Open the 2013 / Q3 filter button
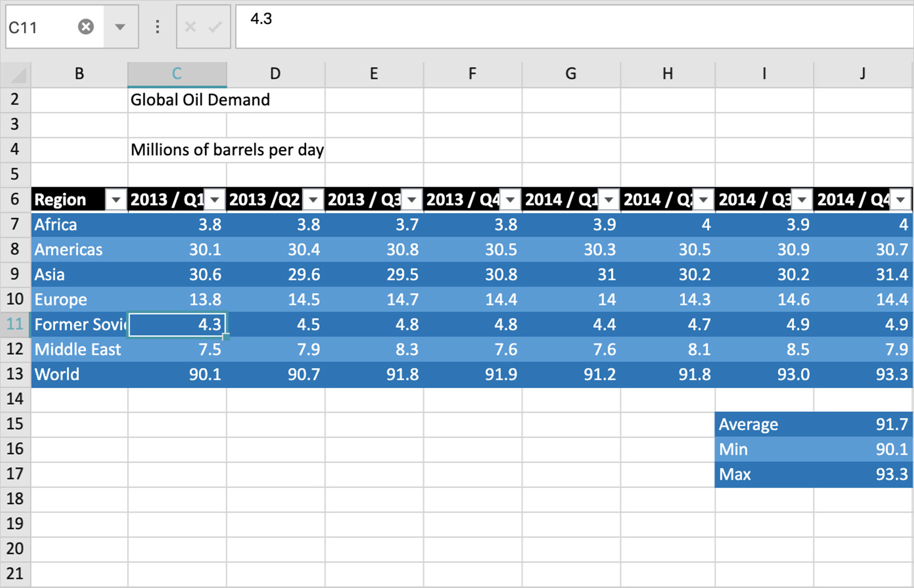 412,200
